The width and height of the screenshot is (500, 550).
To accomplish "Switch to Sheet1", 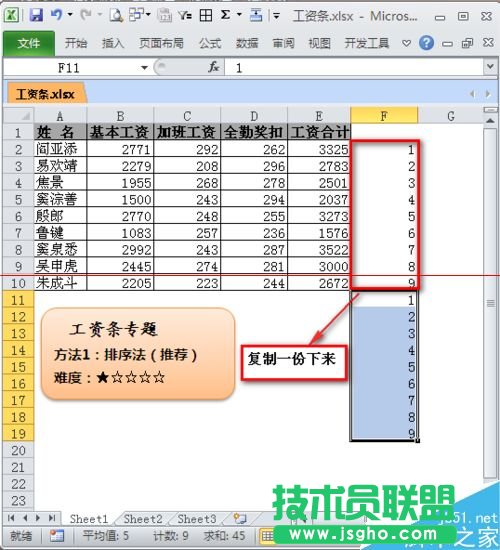I will pos(89,519).
